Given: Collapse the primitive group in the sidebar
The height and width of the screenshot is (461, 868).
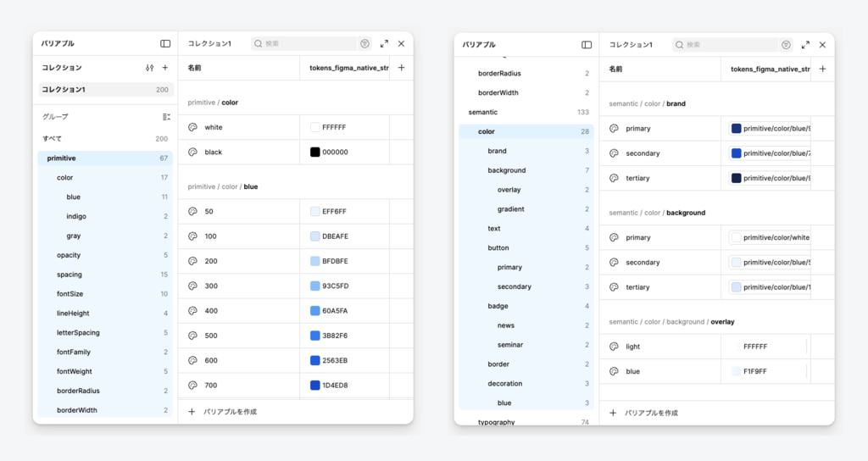Looking at the screenshot, I should click(x=61, y=158).
